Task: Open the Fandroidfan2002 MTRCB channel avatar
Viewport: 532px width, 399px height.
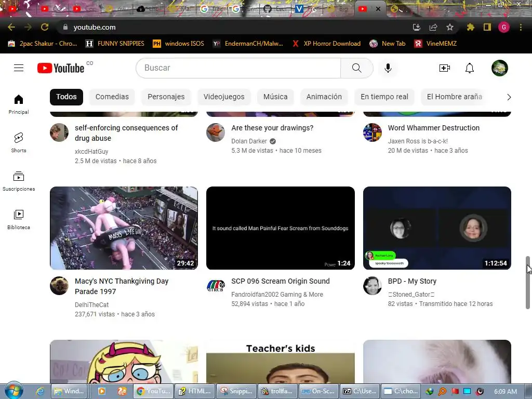Action: tap(216, 286)
